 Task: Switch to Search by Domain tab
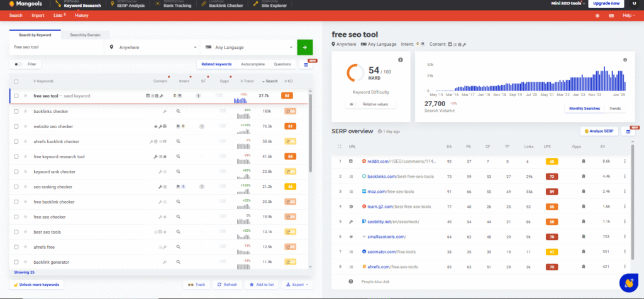85,35
